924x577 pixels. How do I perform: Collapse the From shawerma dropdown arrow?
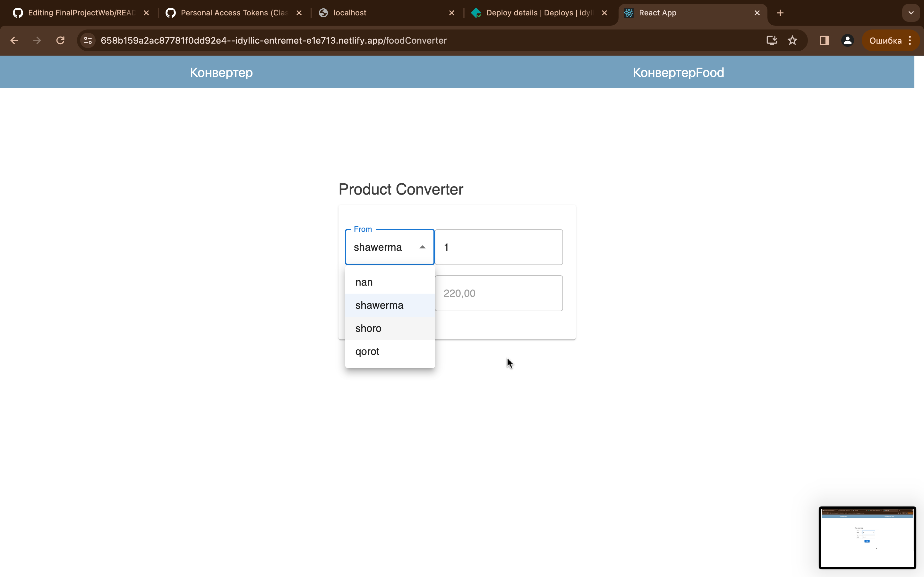[x=422, y=247]
